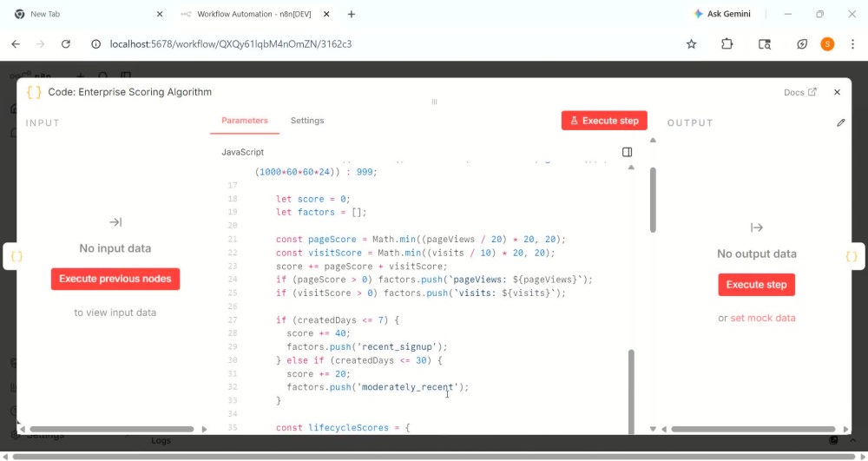Image resolution: width=868 pixels, height=461 pixels.
Task: Click Execute step in the Output panel
Action: [x=756, y=285]
